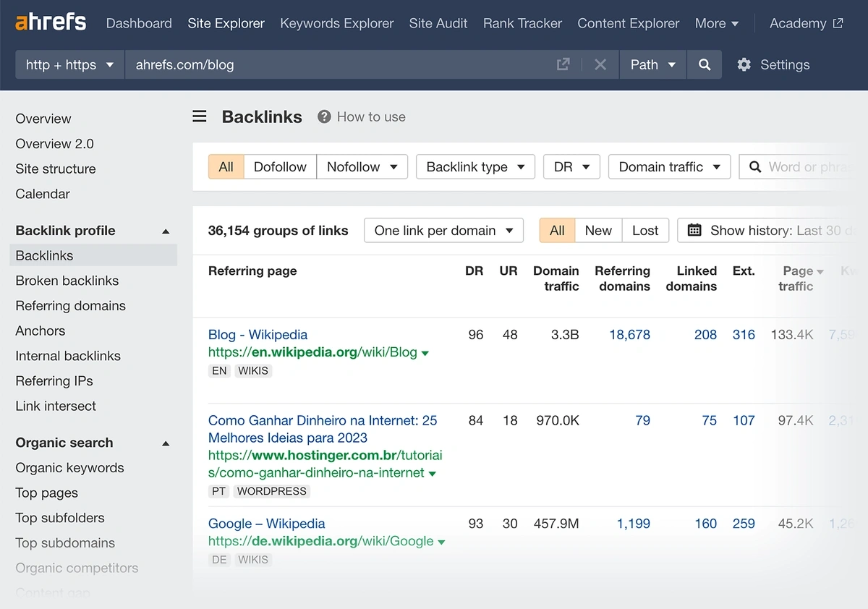This screenshot has width=868, height=609.
Task: Clear the URL with X icon
Action: pos(600,64)
